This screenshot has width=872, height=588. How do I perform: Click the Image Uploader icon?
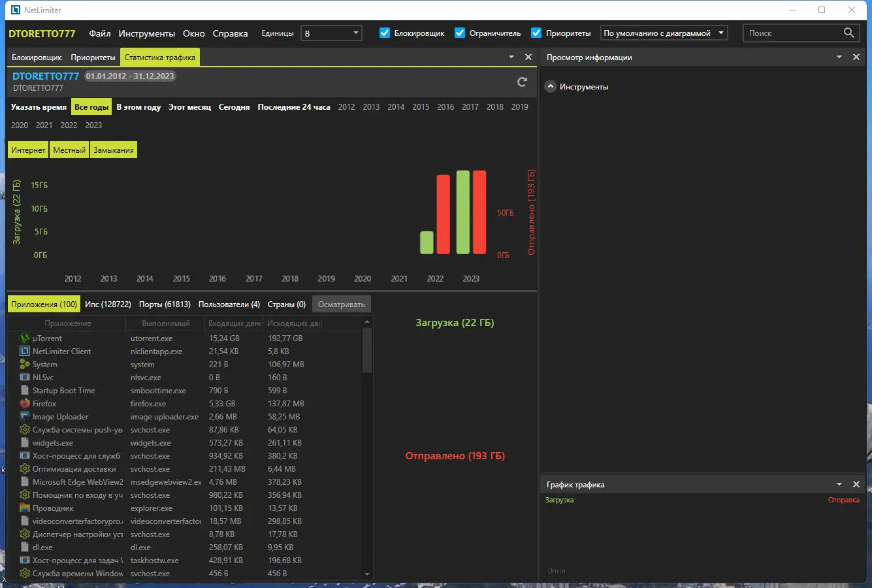[25, 417]
